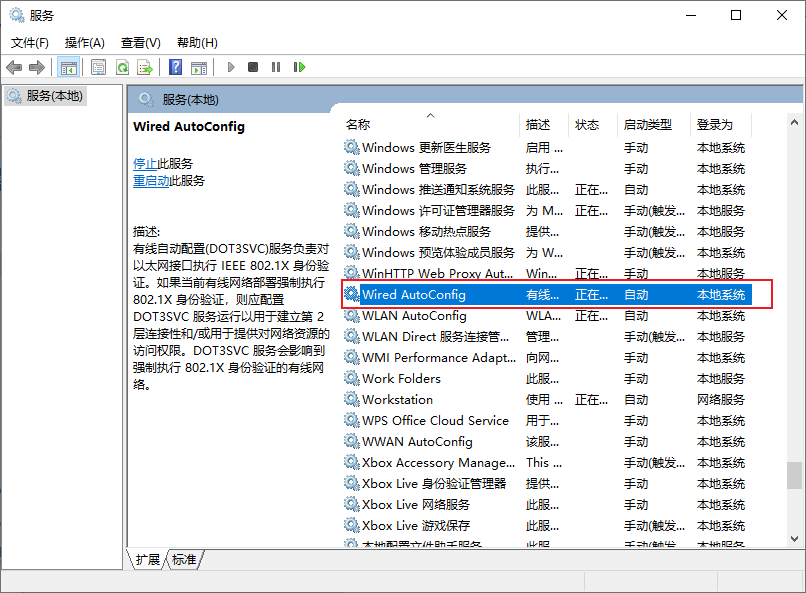Open the 文件(F) menu
The image size is (806, 593).
click(30, 43)
